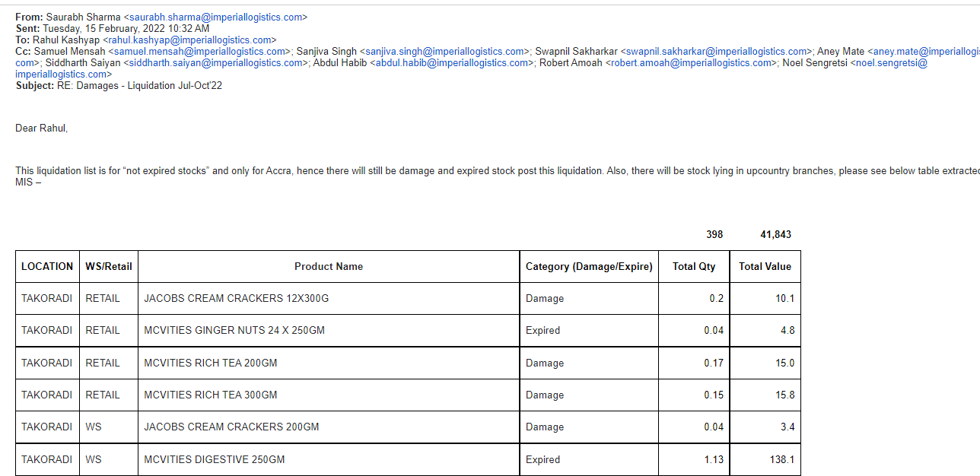Open samuel.mensah@imperiallogistics.com email link
980x476 pixels.
[x=200, y=51]
